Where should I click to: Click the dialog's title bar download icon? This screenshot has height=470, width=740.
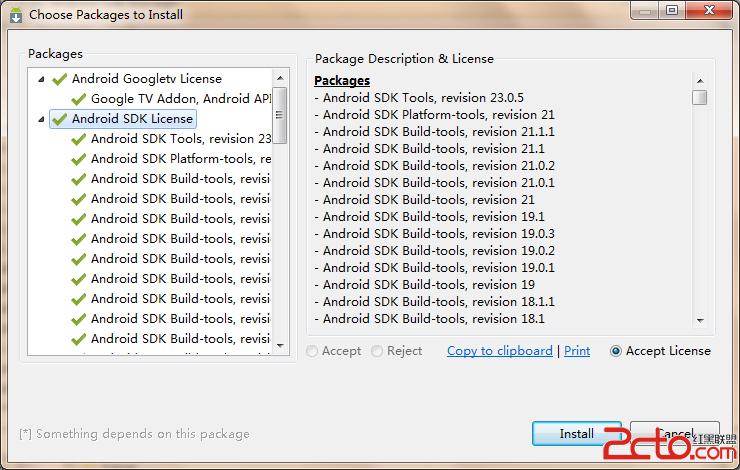click(x=15, y=15)
